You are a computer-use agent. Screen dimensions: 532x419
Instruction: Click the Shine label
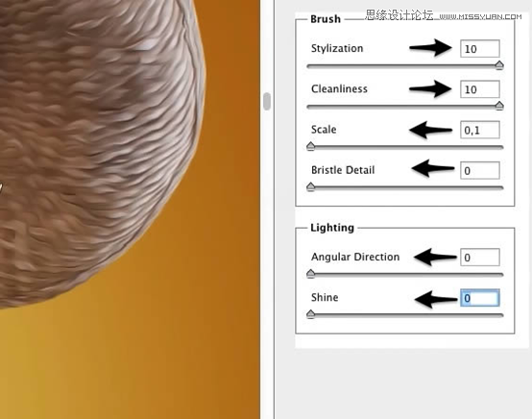[x=325, y=297]
